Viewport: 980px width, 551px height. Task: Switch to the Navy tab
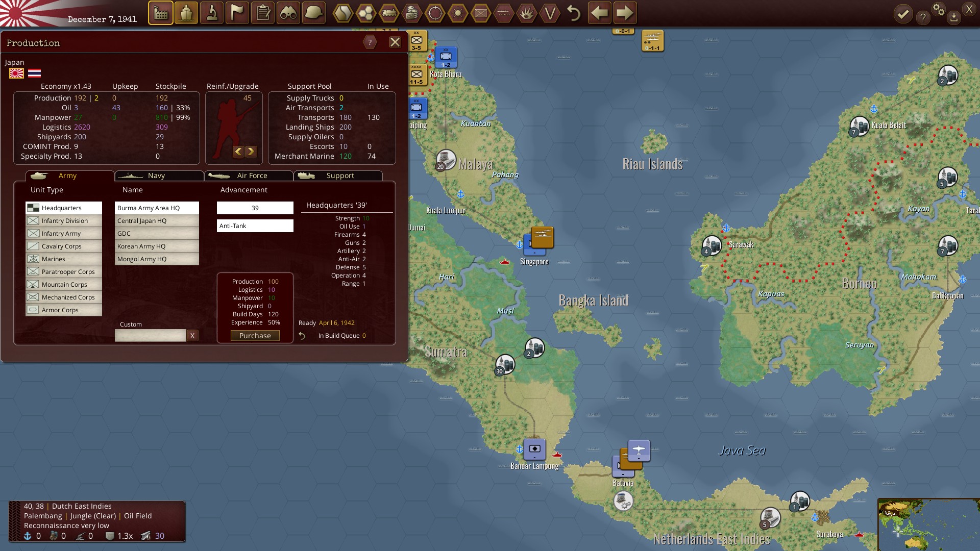coord(159,176)
